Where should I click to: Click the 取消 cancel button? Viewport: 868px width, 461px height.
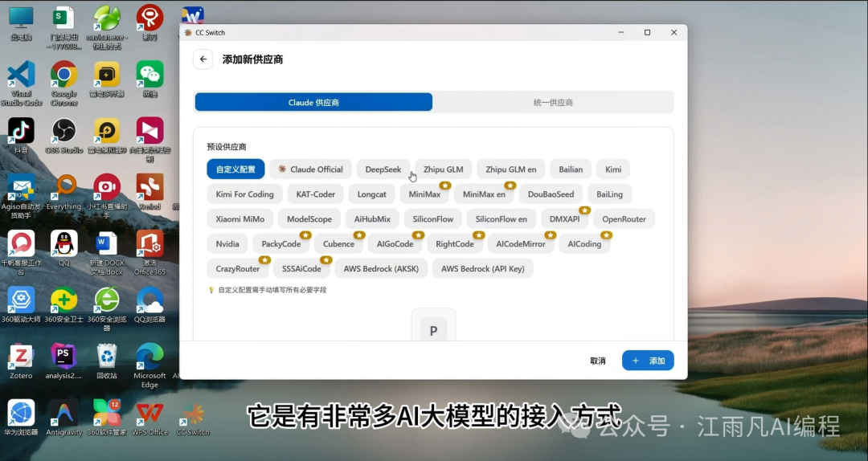[x=598, y=361]
